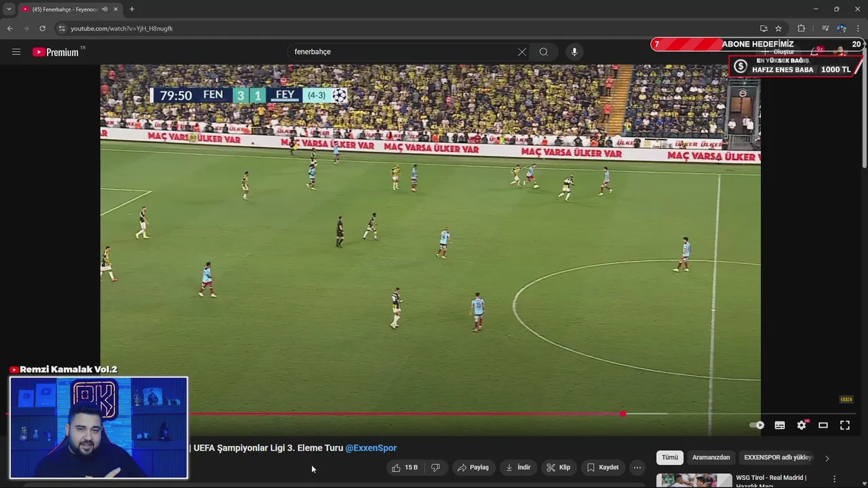Enter fullscreen mode on the video
This screenshot has height=488, width=868.
[x=845, y=425]
